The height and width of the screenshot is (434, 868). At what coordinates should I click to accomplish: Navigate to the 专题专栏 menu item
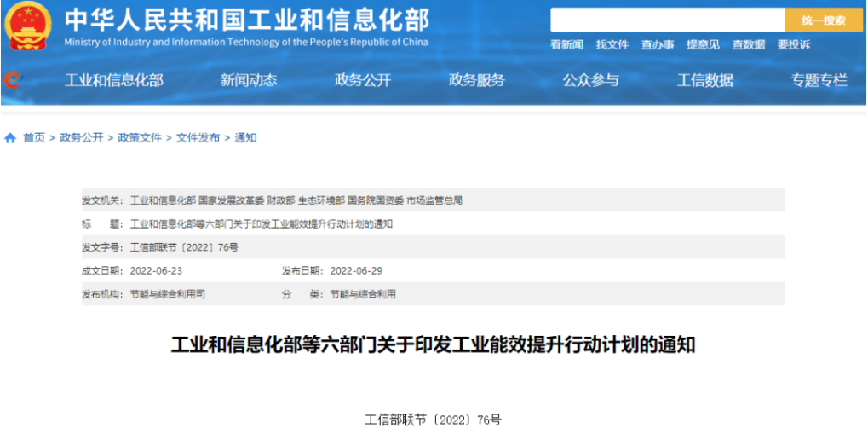[819, 80]
